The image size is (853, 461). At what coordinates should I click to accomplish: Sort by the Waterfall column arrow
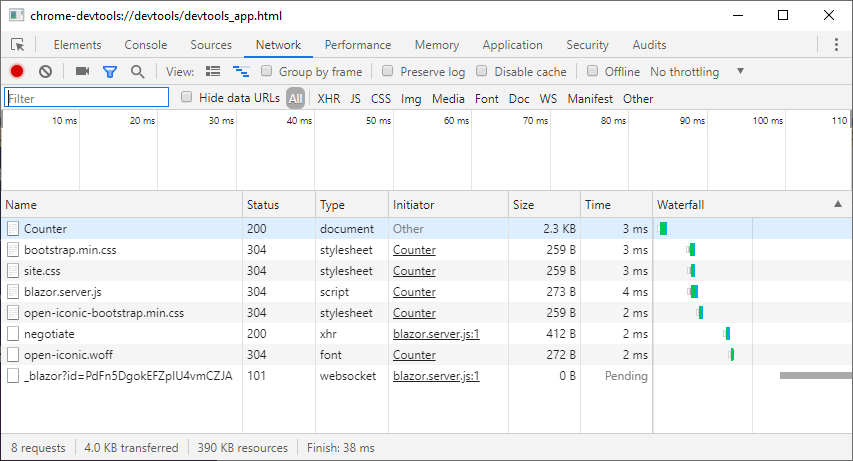837,204
